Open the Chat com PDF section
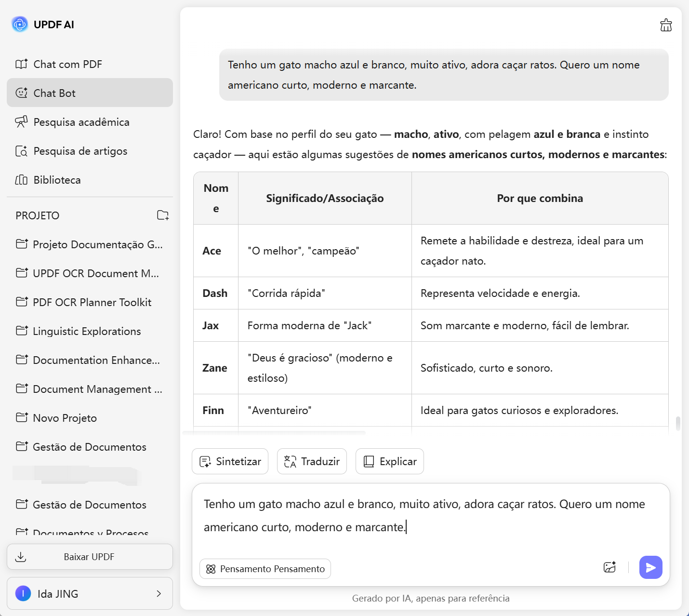The height and width of the screenshot is (616, 689). coord(67,64)
